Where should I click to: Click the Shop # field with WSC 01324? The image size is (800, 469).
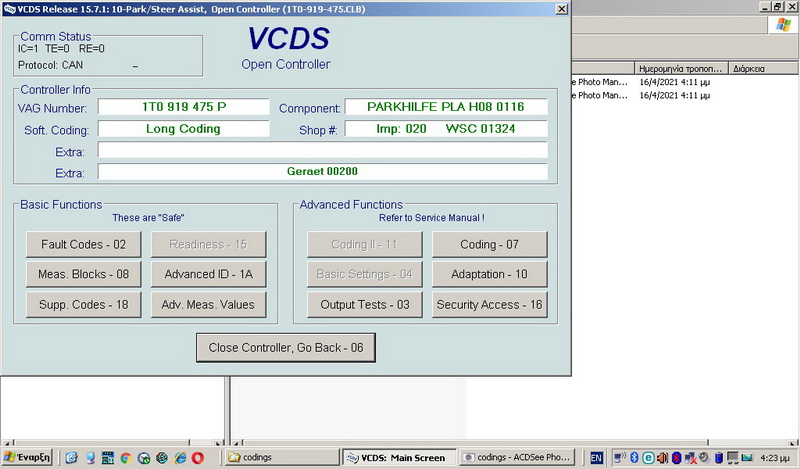(x=446, y=129)
